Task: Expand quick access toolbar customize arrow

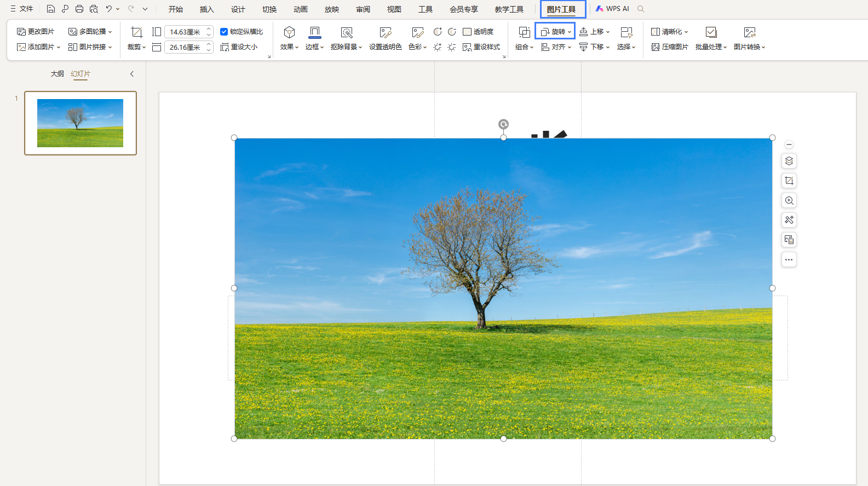Action: tap(145, 9)
